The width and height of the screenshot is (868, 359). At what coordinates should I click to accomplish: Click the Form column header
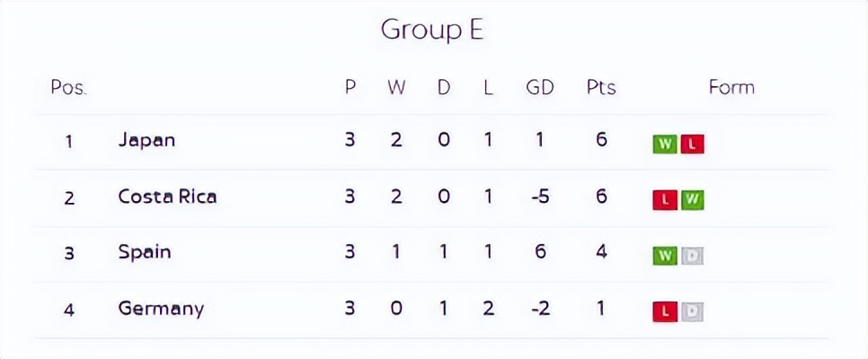coord(731,87)
